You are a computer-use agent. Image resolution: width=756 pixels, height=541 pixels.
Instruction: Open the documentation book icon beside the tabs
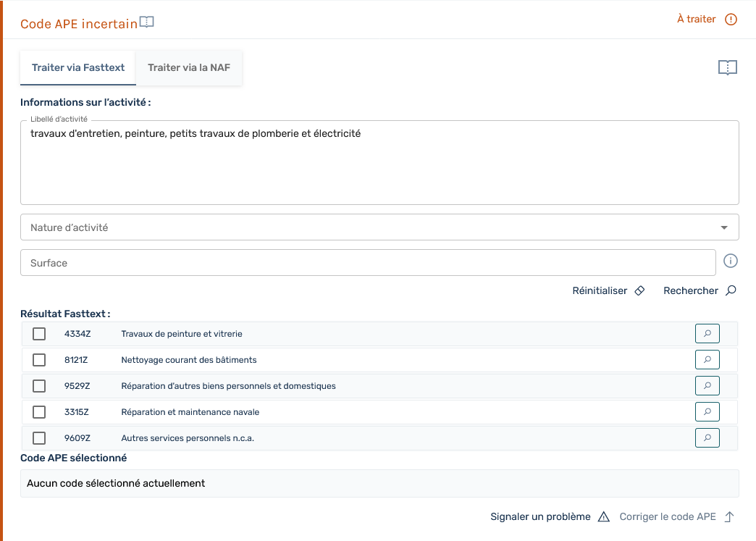pos(727,68)
